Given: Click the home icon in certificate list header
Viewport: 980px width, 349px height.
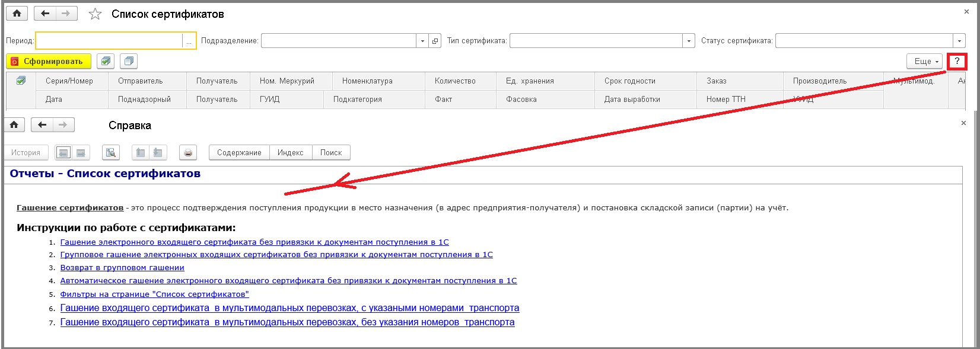Looking at the screenshot, I should point(17,14).
